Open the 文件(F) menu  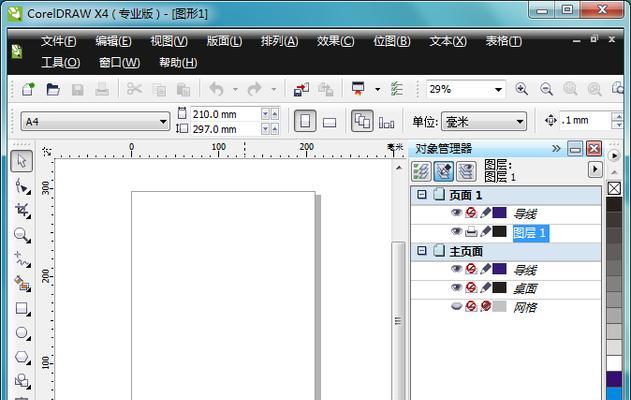coord(58,41)
